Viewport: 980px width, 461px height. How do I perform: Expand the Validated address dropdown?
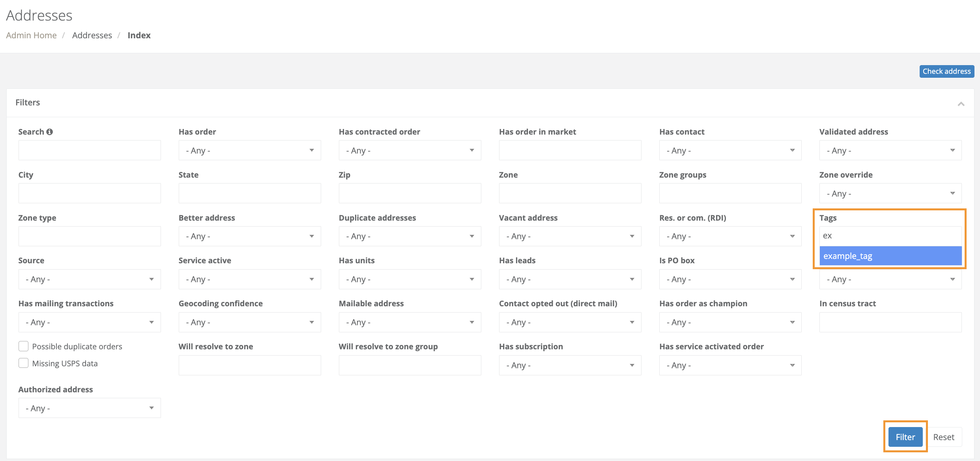tap(890, 150)
